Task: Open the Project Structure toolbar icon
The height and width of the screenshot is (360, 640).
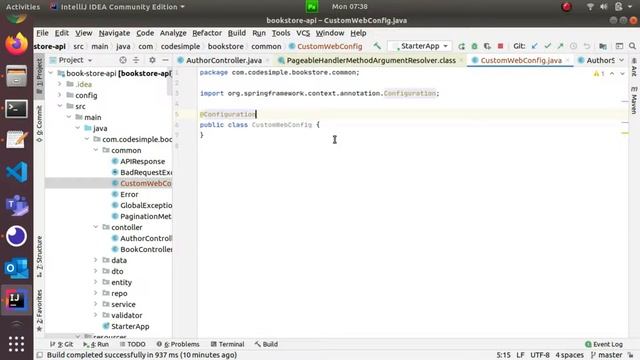Action: (603, 46)
